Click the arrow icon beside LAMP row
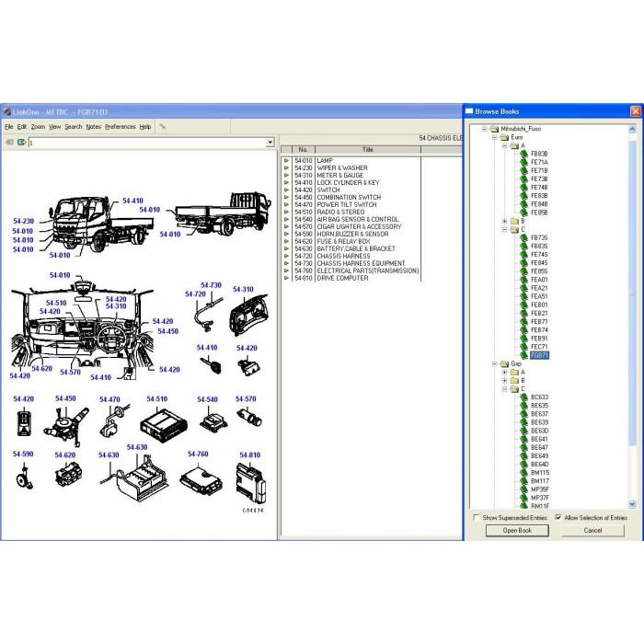 [286, 161]
